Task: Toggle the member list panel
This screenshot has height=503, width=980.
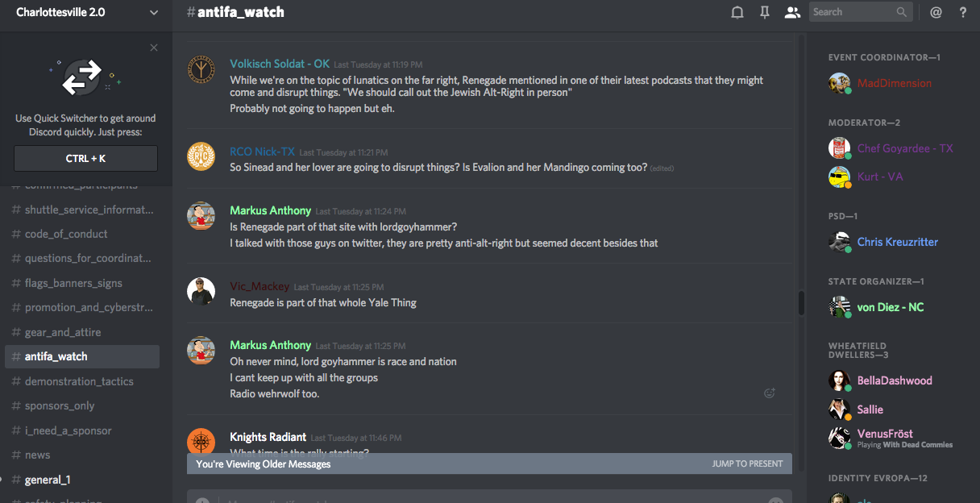Action: (x=792, y=12)
